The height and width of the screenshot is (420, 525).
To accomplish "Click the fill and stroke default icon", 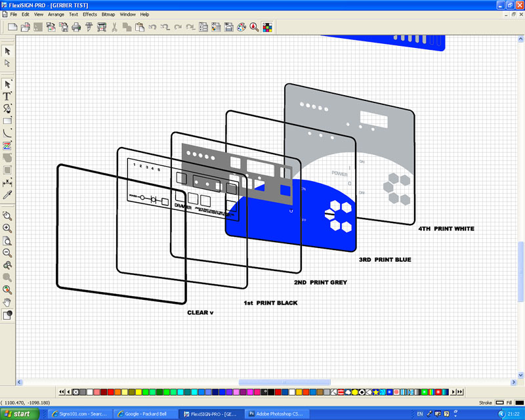I will click(7, 315).
